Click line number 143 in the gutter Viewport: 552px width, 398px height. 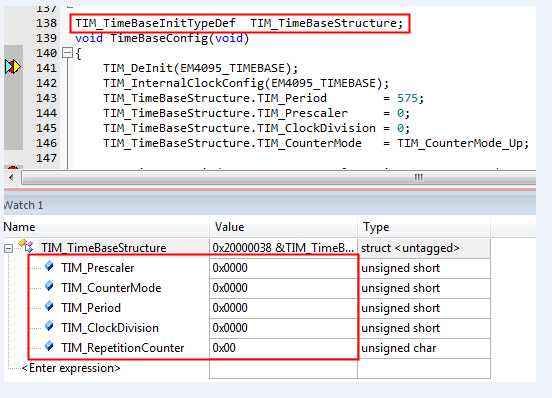pyautogui.click(x=46, y=98)
